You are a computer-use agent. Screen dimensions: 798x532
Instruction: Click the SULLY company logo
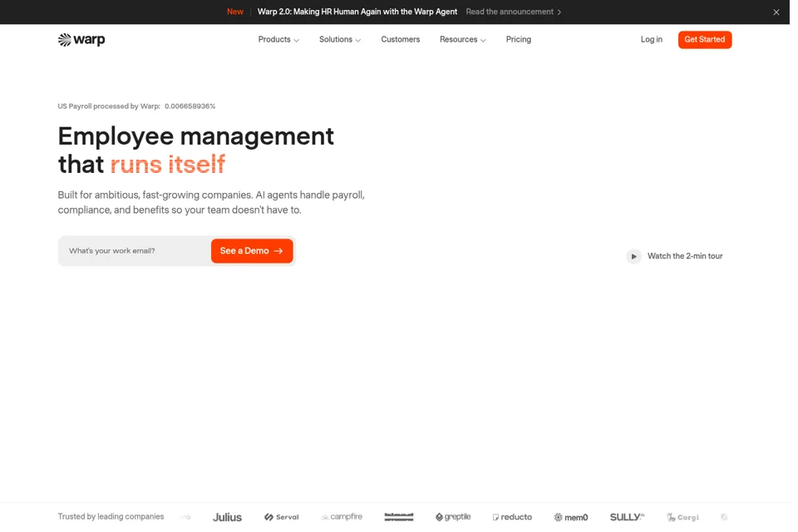pyautogui.click(x=627, y=517)
